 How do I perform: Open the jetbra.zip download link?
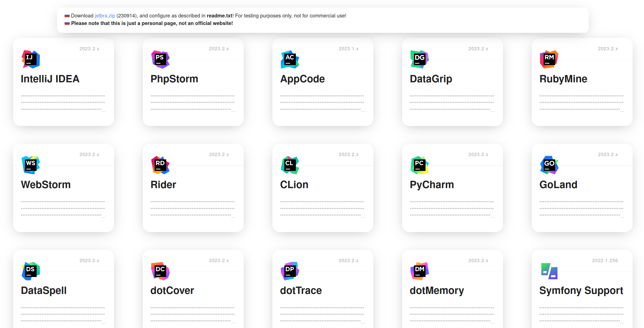coord(105,16)
